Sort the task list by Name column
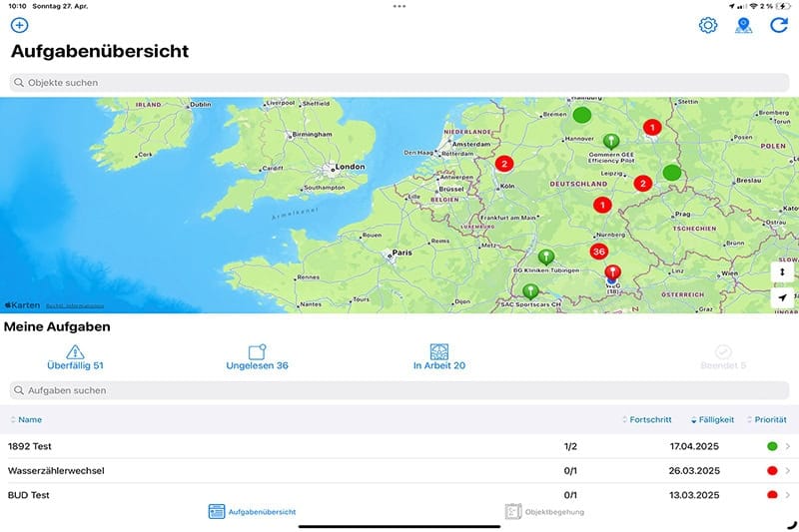799x532 pixels. 30,420
